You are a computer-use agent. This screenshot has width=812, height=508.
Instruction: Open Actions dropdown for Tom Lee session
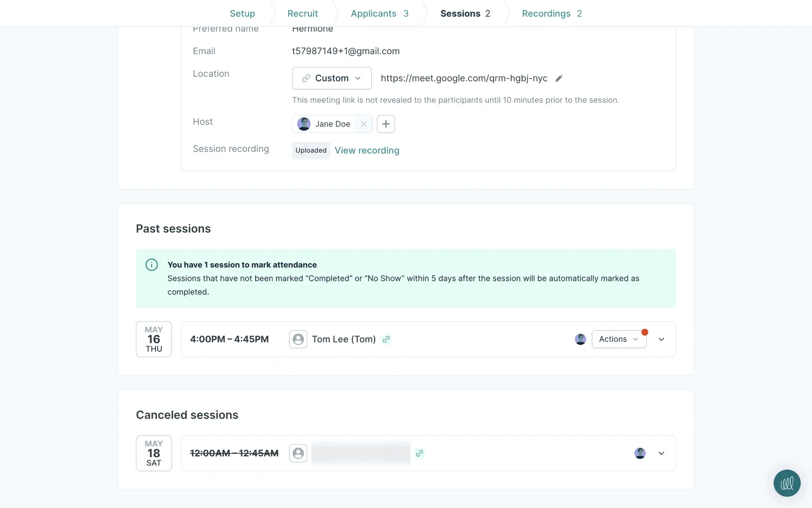619,339
